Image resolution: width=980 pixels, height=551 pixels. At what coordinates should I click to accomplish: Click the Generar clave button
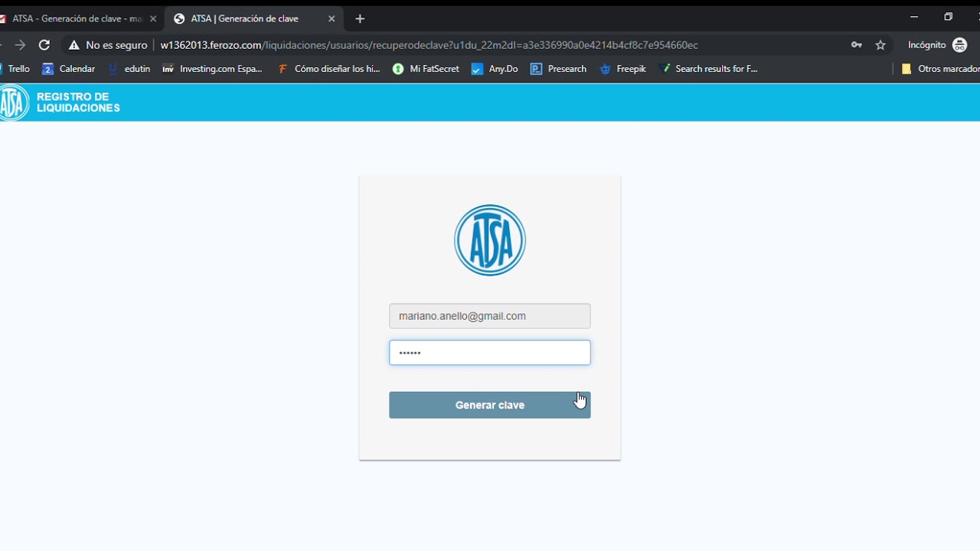tap(489, 405)
